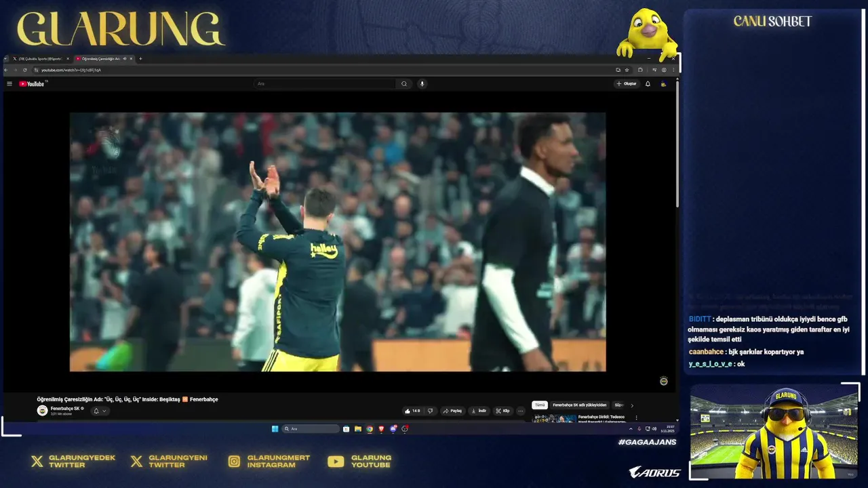Toggle the subscription notification bell dropdown

pos(100,411)
